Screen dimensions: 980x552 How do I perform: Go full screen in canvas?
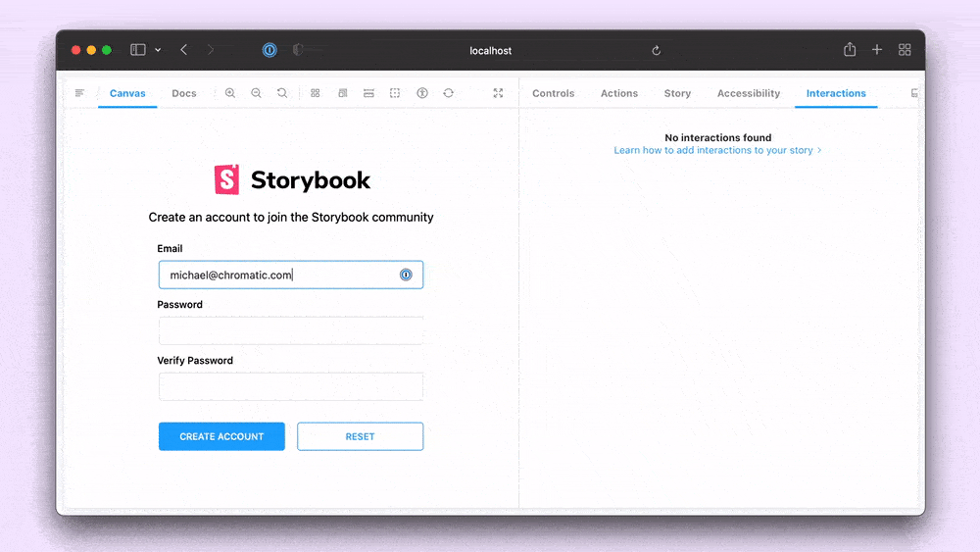[498, 93]
